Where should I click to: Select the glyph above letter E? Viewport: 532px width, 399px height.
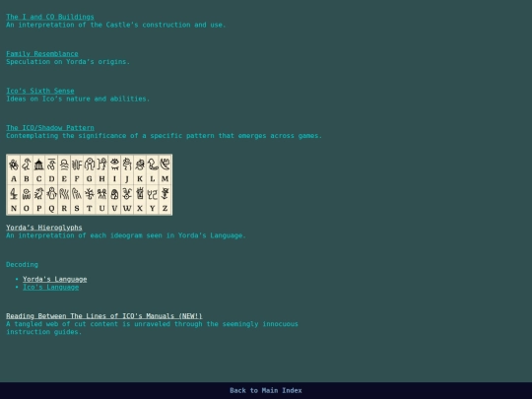[64, 165]
